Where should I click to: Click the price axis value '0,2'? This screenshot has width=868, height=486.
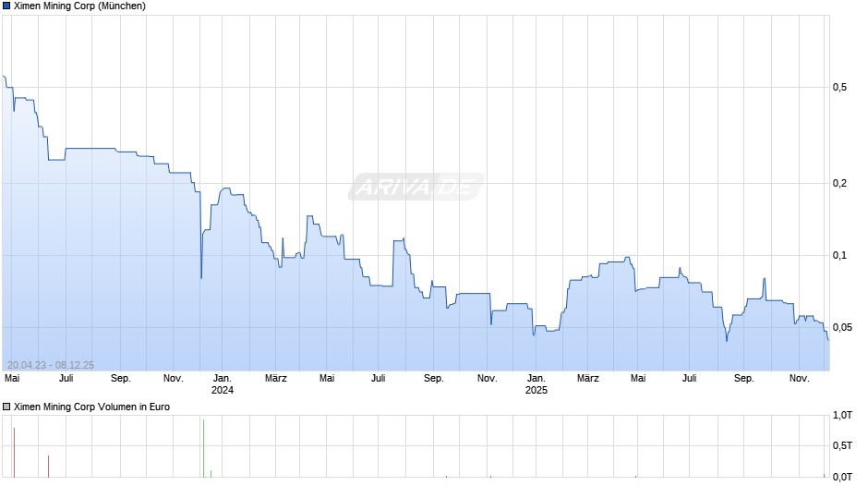839,184
